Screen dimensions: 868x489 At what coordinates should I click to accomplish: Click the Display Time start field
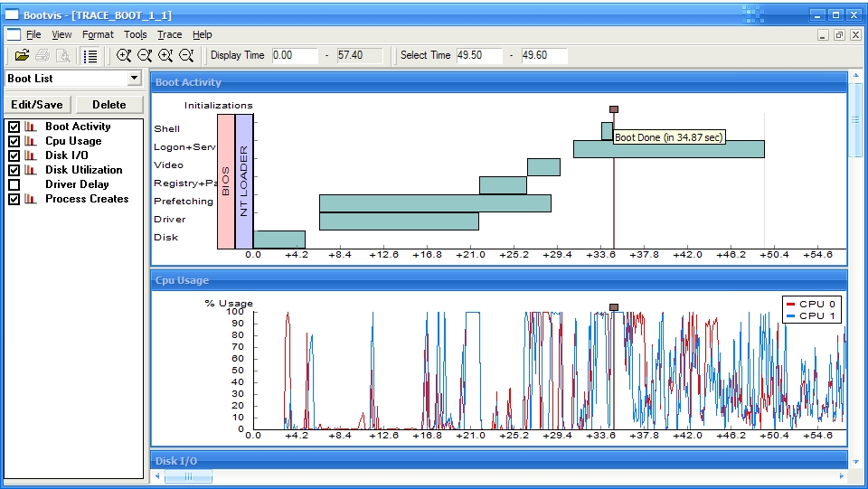point(295,55)
